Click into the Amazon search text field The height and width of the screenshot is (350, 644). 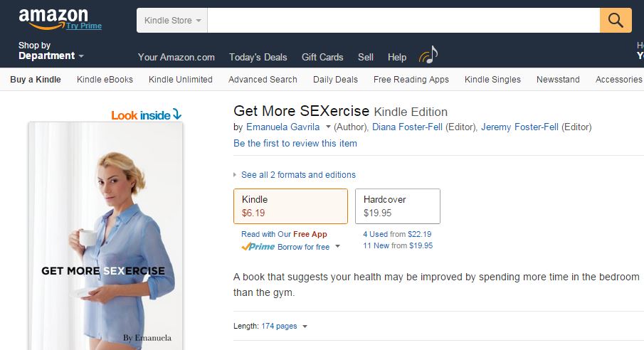pos(403,21)
